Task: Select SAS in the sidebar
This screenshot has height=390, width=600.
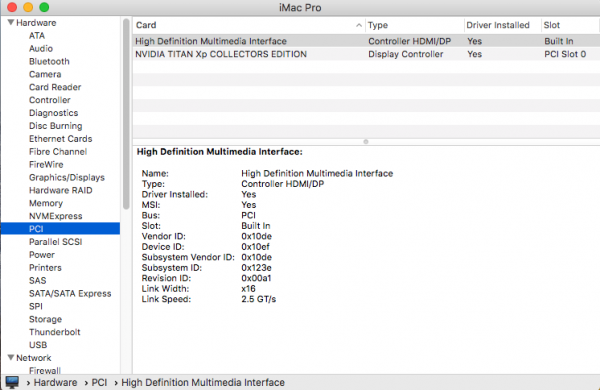Action: pos(38,281)
